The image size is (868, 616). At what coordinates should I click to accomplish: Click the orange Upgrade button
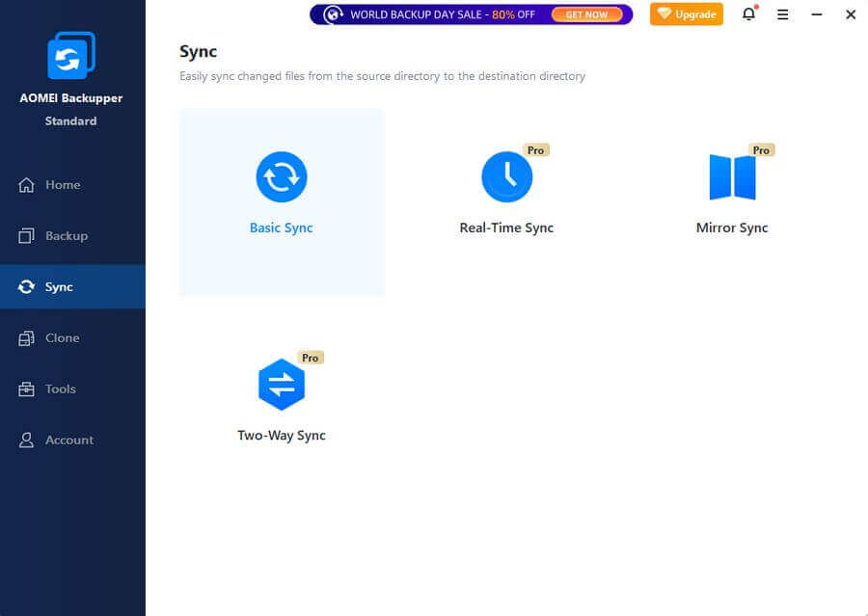686,14
